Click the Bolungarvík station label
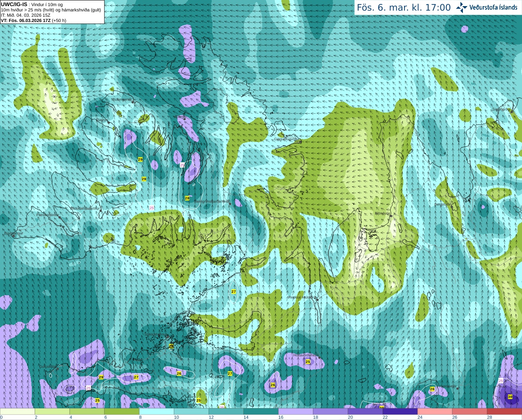 tap(122, 99)
